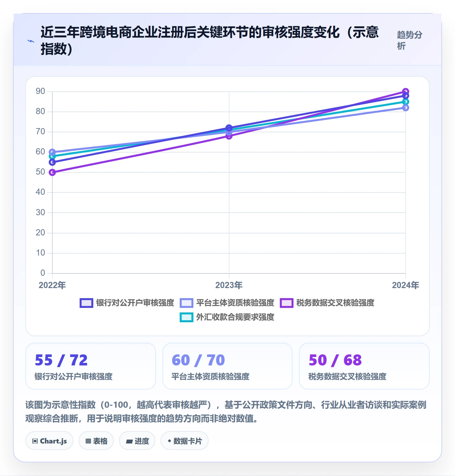Click the 2023 purple point at 68
455x476 pixels.
tap(229, 136)
